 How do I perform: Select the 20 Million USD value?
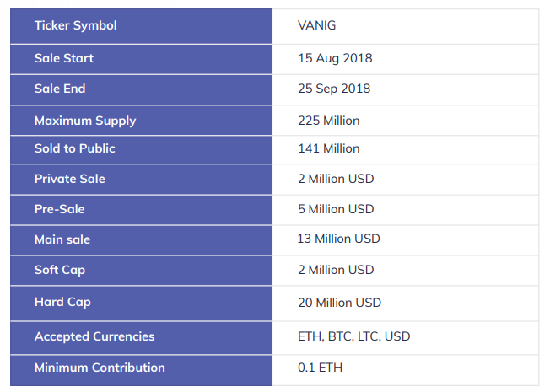click(x=339, y=302)
